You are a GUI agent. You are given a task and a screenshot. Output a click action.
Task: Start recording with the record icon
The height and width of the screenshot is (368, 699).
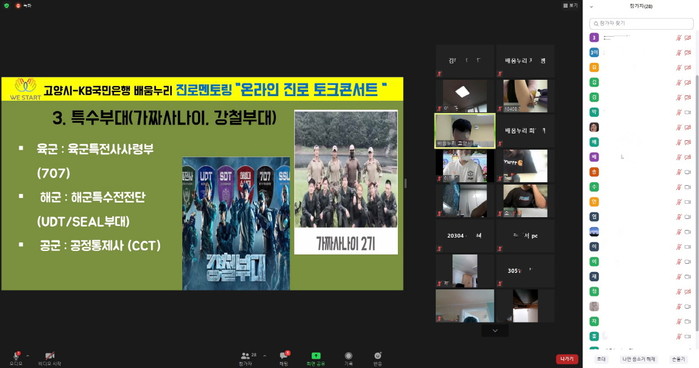(349, 356)
